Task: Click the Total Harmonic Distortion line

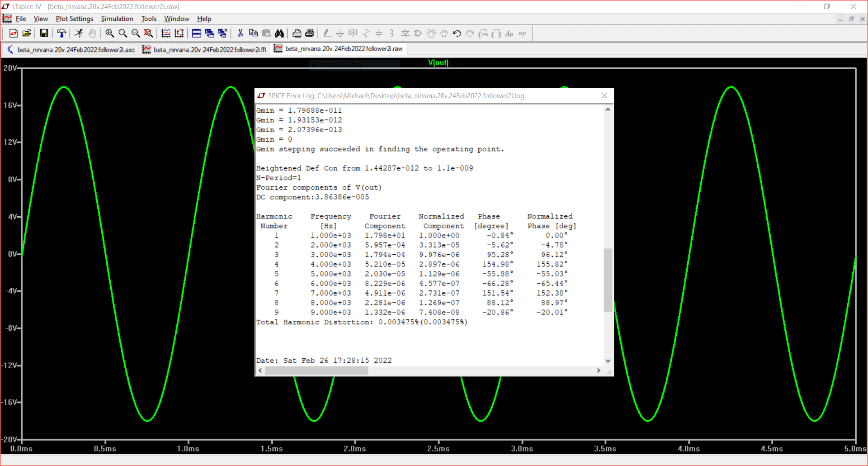Action: (x=362, y=322)
